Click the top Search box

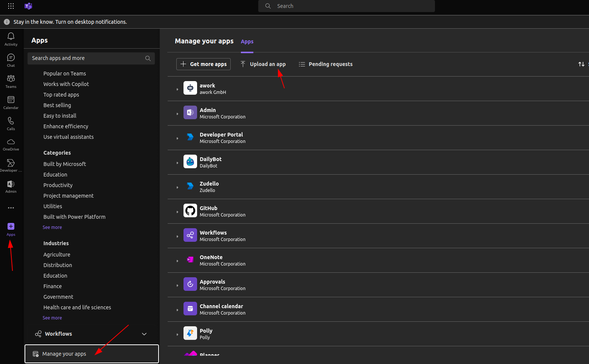click(x=347, y=6)
